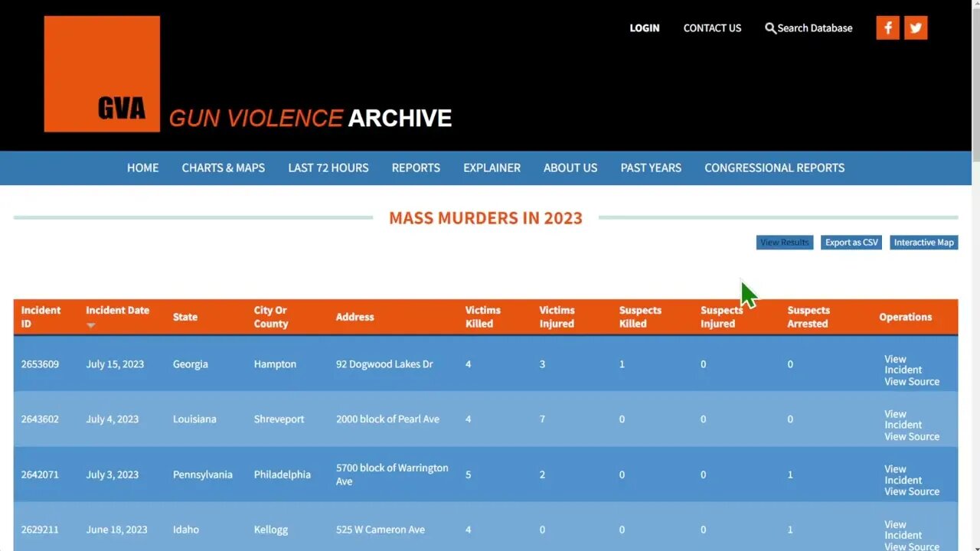Go to LAST 72 HOURS page

pos(328,168)
